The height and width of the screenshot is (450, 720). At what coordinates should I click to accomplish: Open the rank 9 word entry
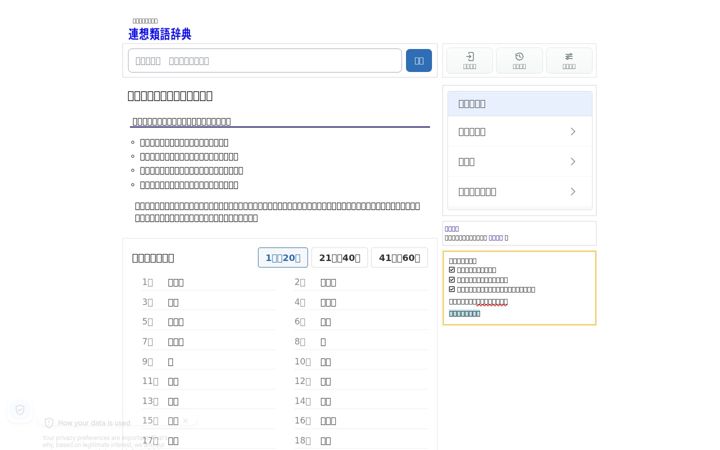pos(170,362)
